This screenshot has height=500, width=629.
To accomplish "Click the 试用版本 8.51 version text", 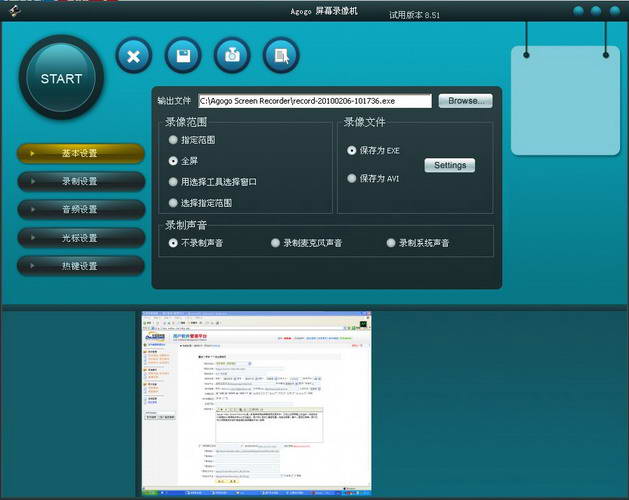I will tap(414, 15).
